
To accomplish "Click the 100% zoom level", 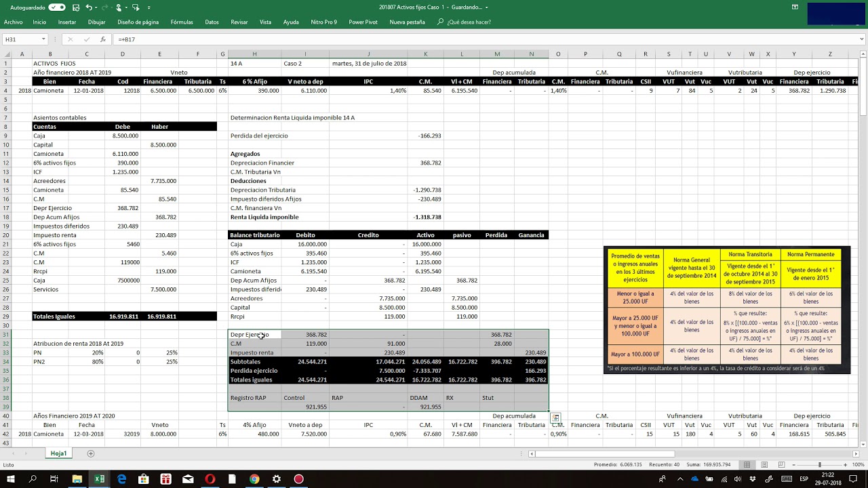I will [x=858, y=464].
